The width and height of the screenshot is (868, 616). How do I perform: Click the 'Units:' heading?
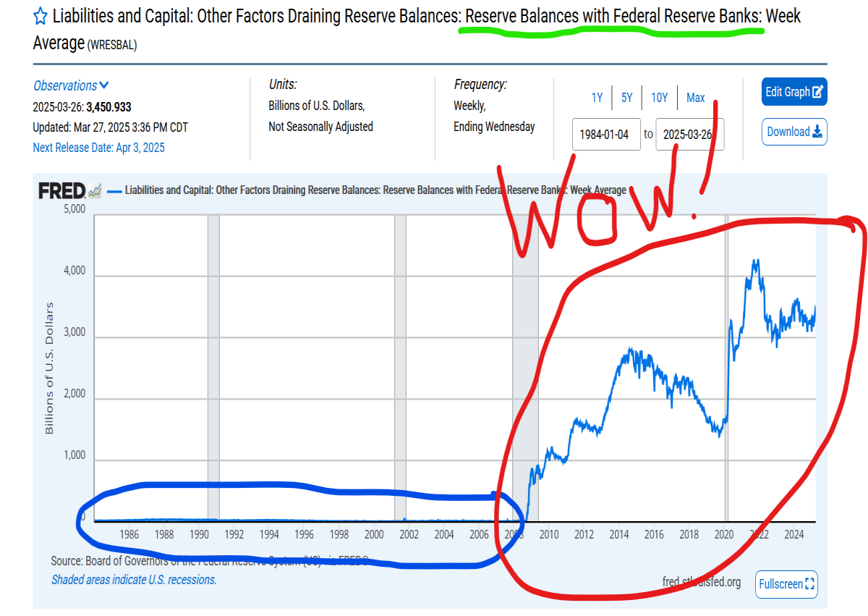pos(283,85)
